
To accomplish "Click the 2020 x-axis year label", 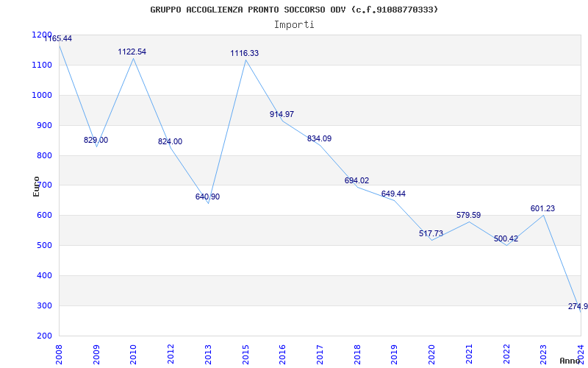I will pos(431,354).
